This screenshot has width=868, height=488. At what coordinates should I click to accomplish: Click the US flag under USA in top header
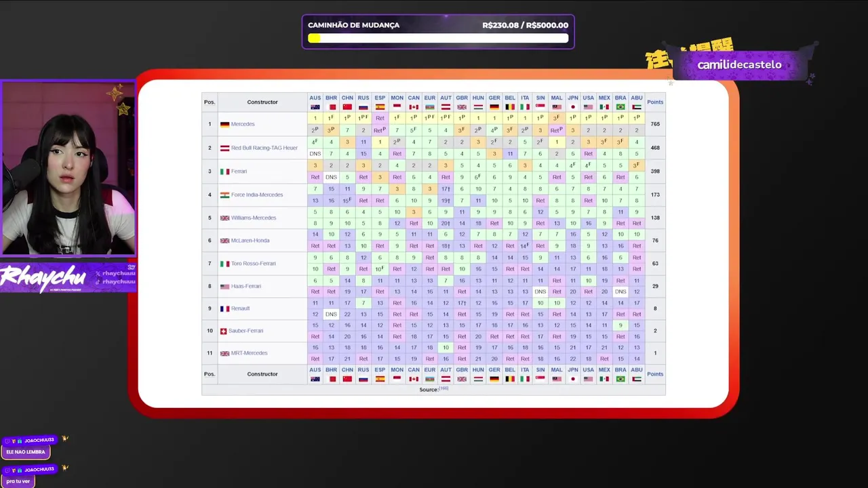(x=588, y=107)
